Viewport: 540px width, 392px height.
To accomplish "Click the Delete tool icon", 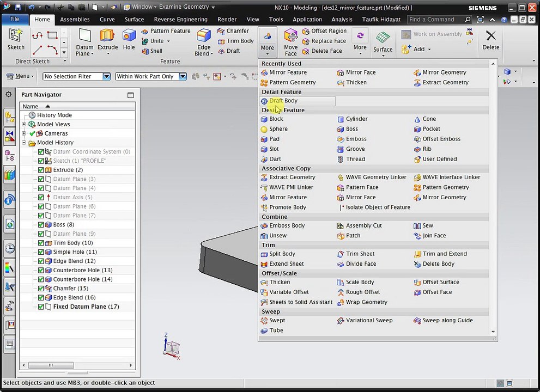I will click(x=491, y=40).
